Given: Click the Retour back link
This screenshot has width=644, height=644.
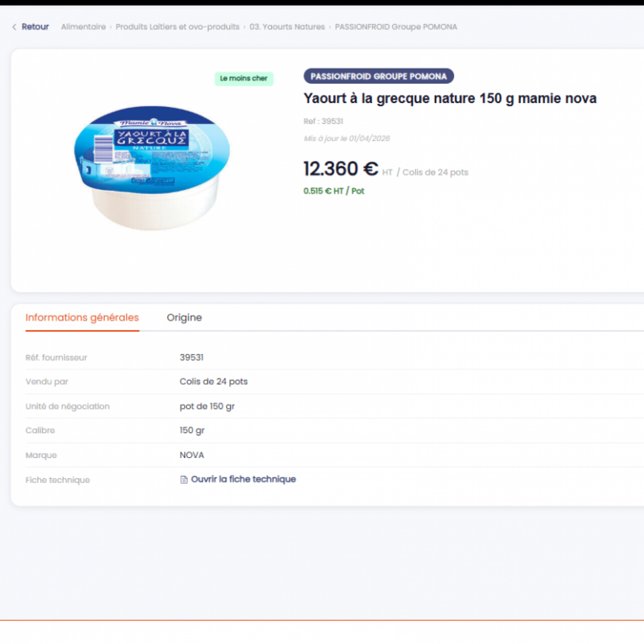Looking at the screenshot, I should pos(35,27).
